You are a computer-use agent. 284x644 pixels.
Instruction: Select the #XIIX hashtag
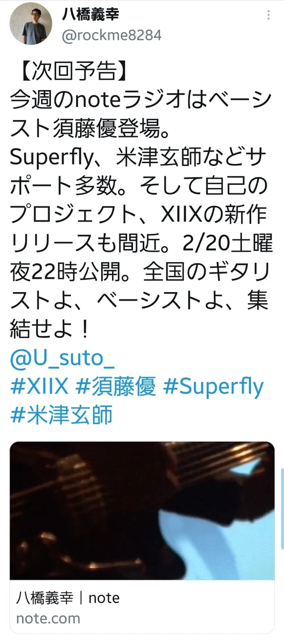tap(39, 386)
